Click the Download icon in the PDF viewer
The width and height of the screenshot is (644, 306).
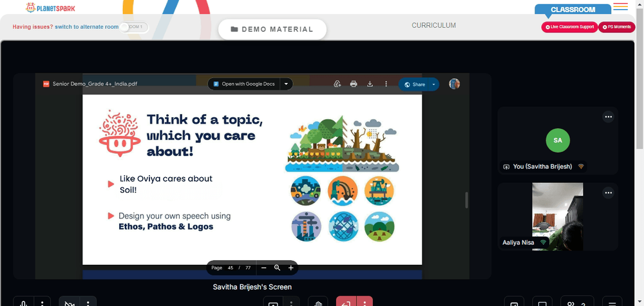(x=370, y=84)
